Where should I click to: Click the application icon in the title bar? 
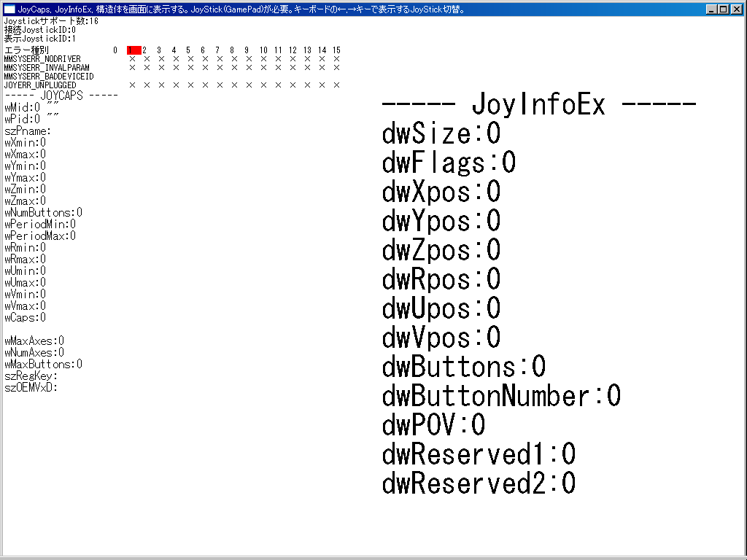(x=8, y=9)
